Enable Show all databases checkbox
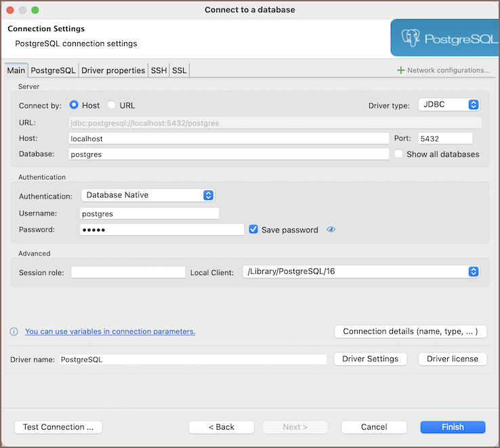Screen dimensions: 500x448 click(399, 154)
